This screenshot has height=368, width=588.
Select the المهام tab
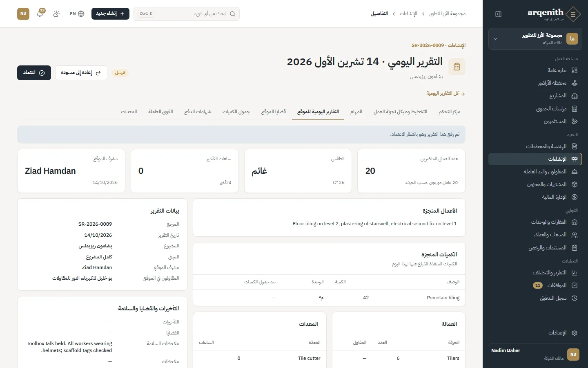pos(356,112)
